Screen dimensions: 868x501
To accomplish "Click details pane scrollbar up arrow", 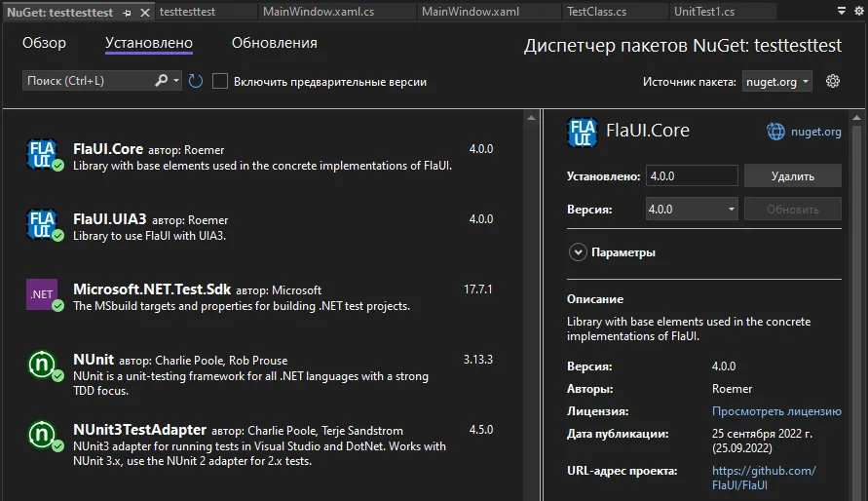I will click(x=857, y=117).
